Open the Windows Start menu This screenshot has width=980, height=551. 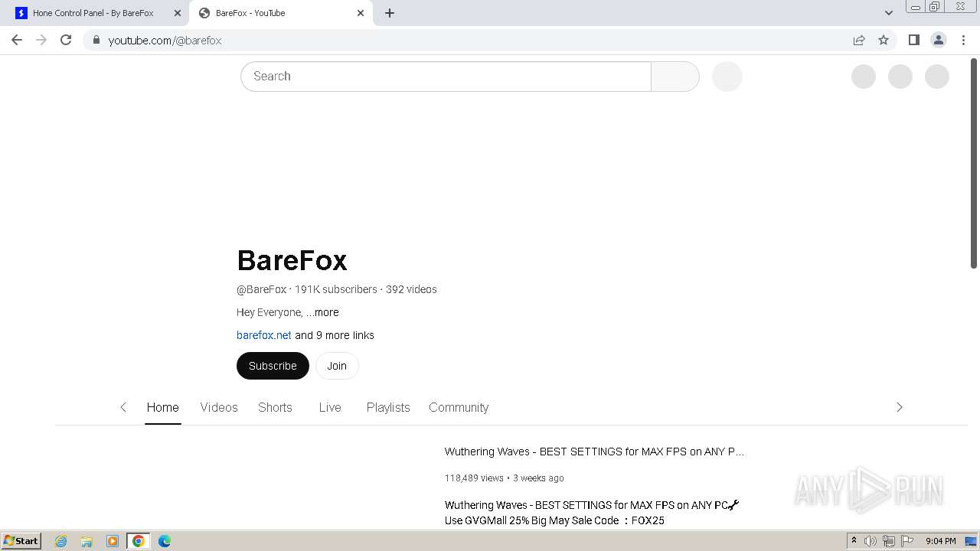[21, 540]
